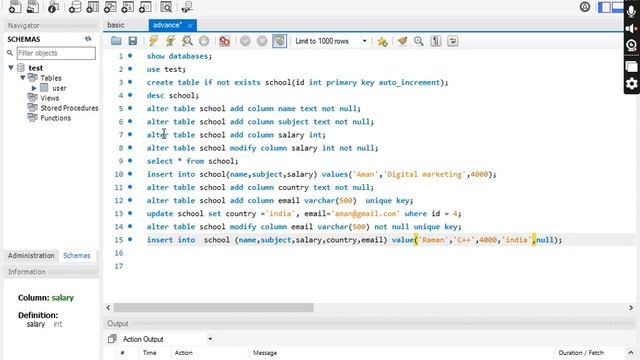Click the Action column header in output

pyautogui.click(x=184, y=353)
